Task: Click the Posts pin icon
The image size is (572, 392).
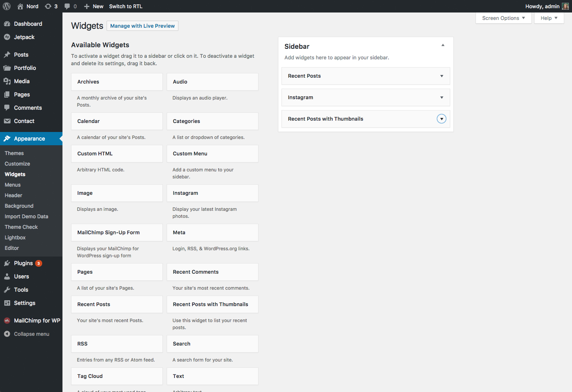Action: [7, 55]
